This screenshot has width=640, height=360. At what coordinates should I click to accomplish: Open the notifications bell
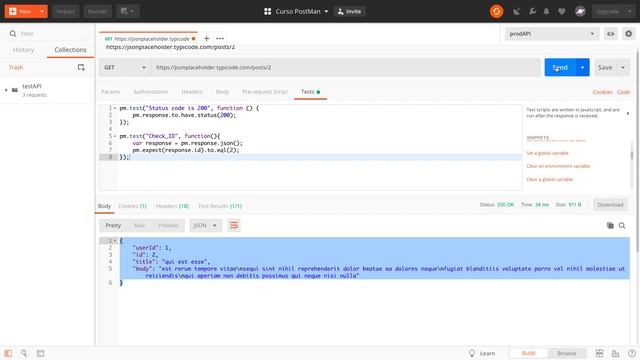click(x=547, y=11)
